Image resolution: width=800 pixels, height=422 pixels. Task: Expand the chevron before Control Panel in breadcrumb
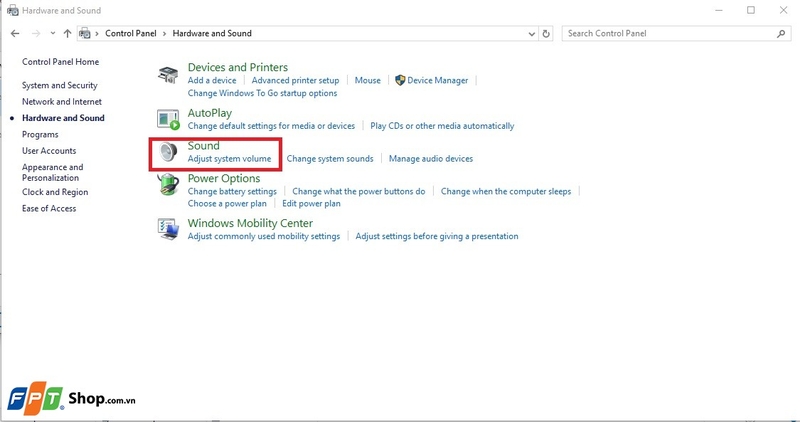click(97, 34)
